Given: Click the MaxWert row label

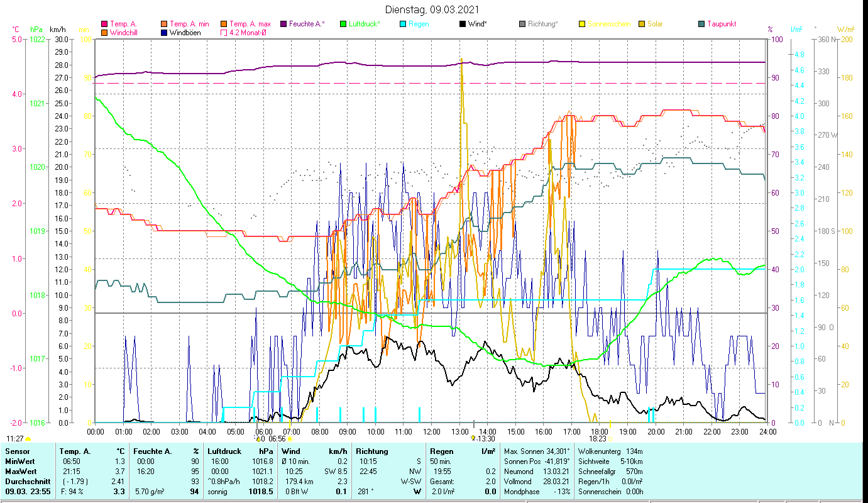Looking at the screenshot, I should (21, 471).
